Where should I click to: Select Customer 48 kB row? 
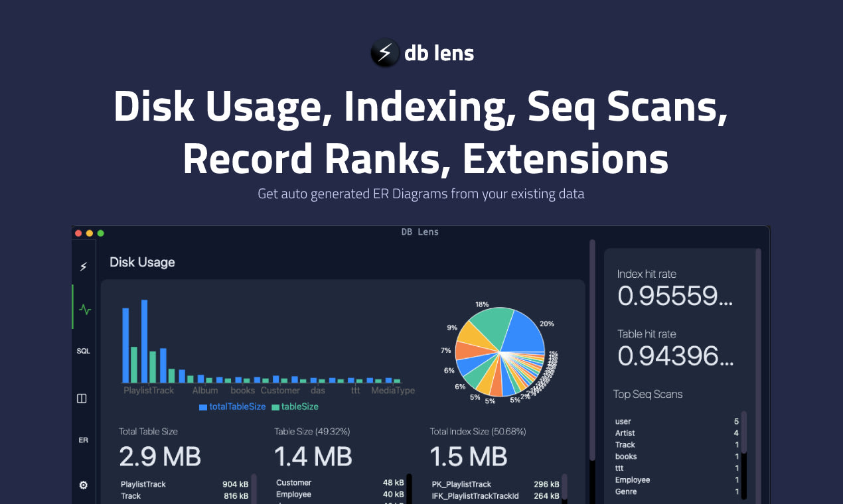click(340, 483)
